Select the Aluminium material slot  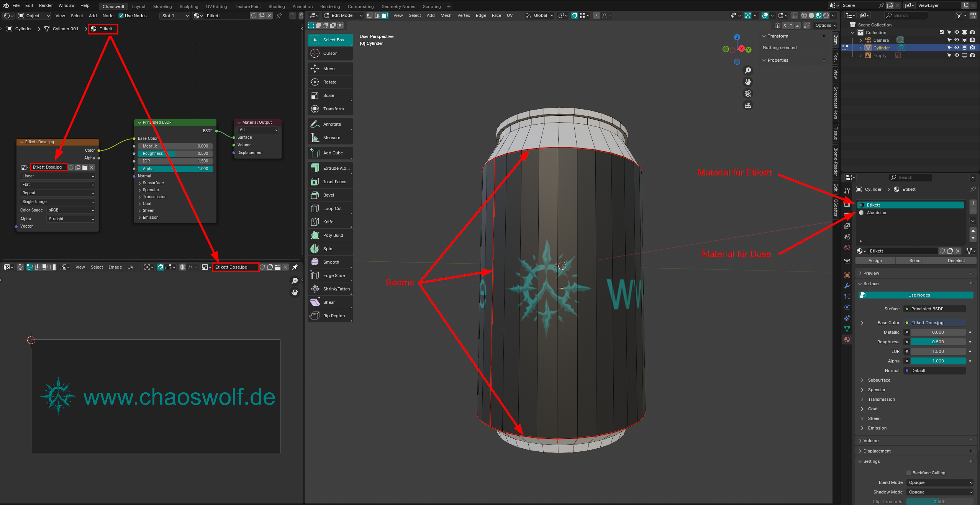click(x=877, y=213)
